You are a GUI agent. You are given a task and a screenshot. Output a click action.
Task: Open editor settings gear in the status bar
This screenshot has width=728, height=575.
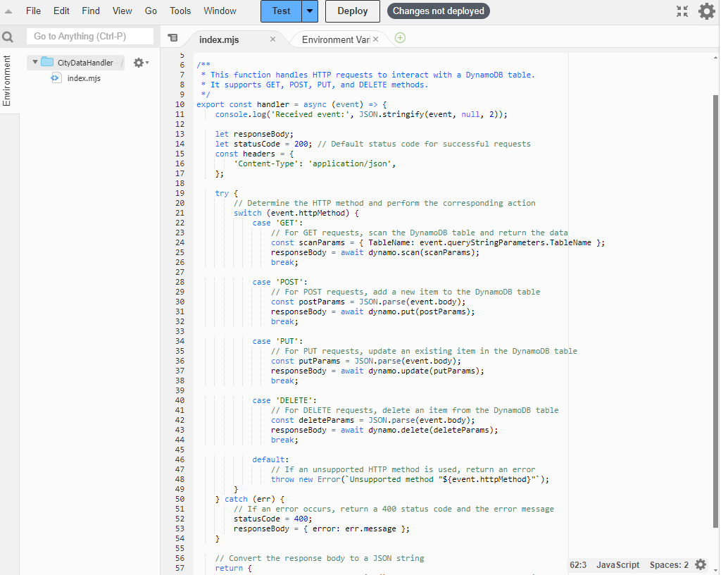coord(701,564)
